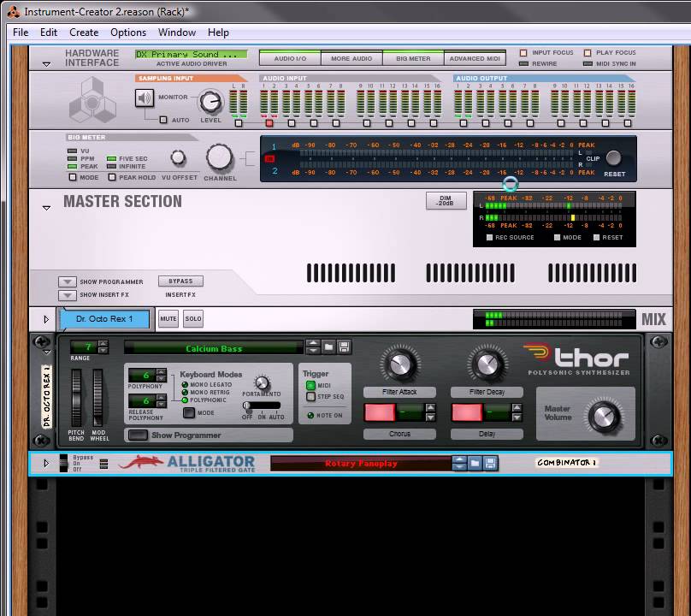This screenshot has width=691, height=616.
Task: Browse Thor patches with folder icon
Action: point(328,347)
